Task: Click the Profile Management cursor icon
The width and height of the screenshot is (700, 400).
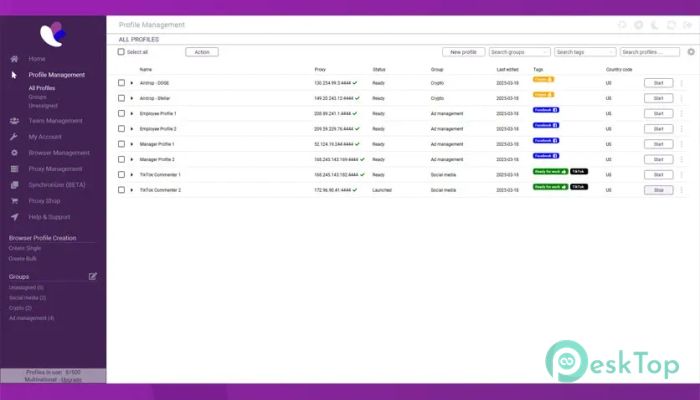Action: 14,75
